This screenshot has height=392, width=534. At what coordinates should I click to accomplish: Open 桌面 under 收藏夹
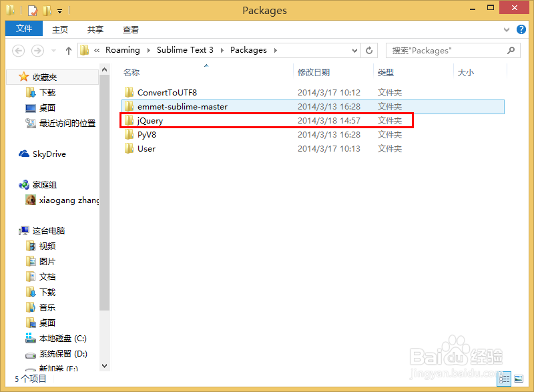point(41,108)
